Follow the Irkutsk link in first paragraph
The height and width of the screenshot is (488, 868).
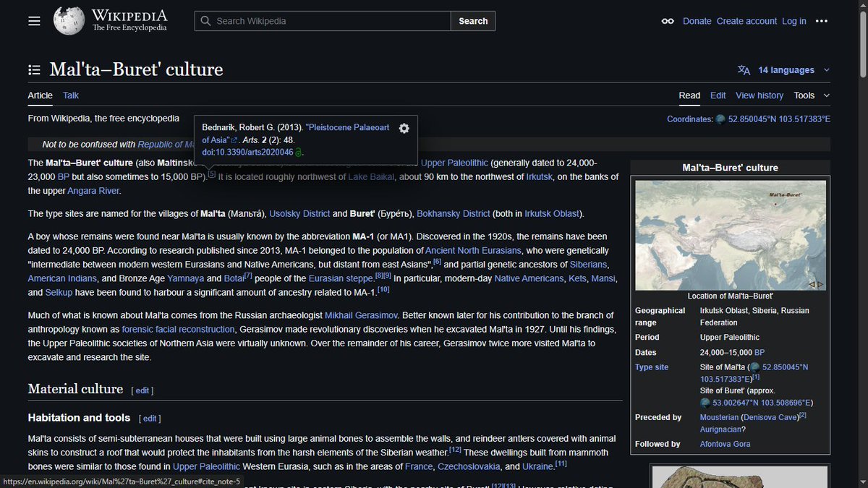540,177
